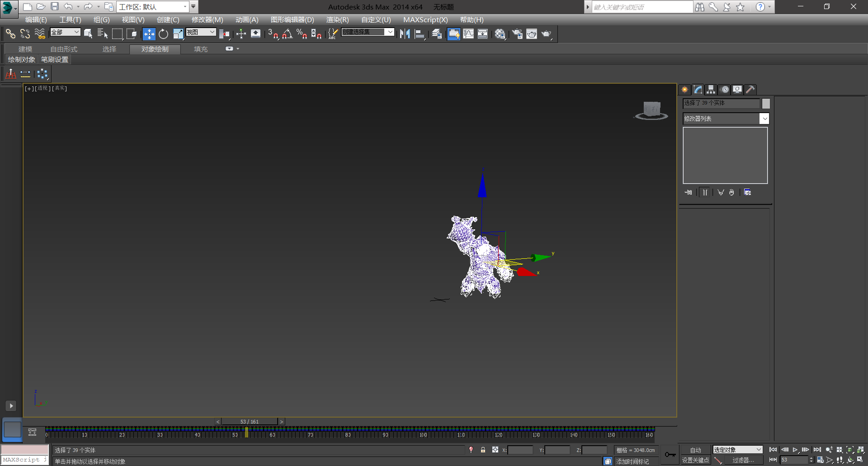Toggle Show End Result in modifier stack
This screenshot has height=466, width=868.
click(x=705, y=192)
